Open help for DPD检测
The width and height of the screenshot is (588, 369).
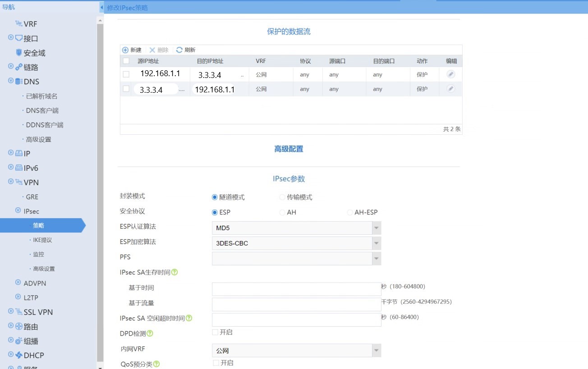pos(150,333)
